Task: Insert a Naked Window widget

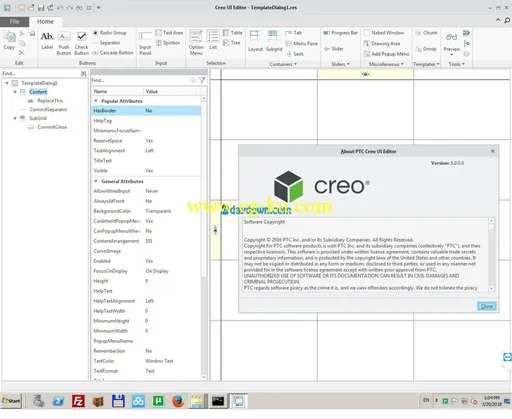Action: coord(384,33)
